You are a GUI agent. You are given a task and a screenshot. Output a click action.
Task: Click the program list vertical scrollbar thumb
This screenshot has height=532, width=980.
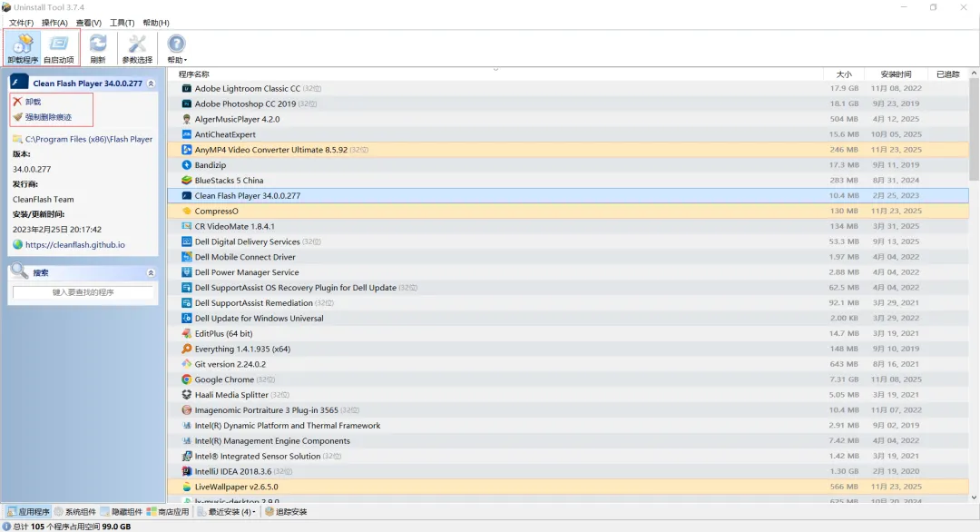[974, 129]
